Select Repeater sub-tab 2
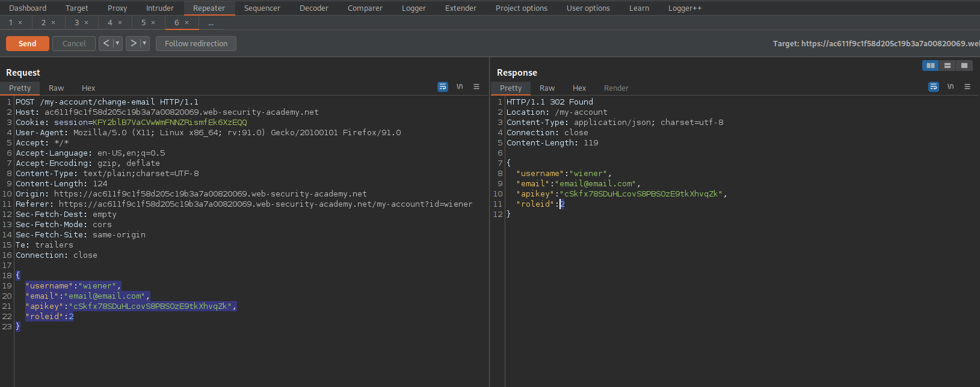 [43, 23]
